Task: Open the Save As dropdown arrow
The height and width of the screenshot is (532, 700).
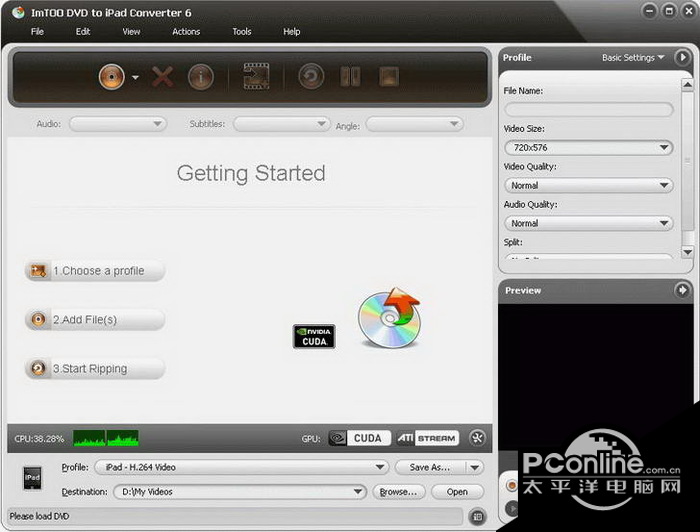Action: point(475,467)
